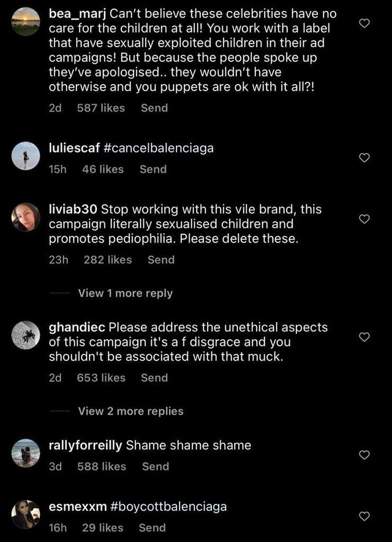
Task: Tap the heart on luliescaf's comment
Action: click(364, 158)
